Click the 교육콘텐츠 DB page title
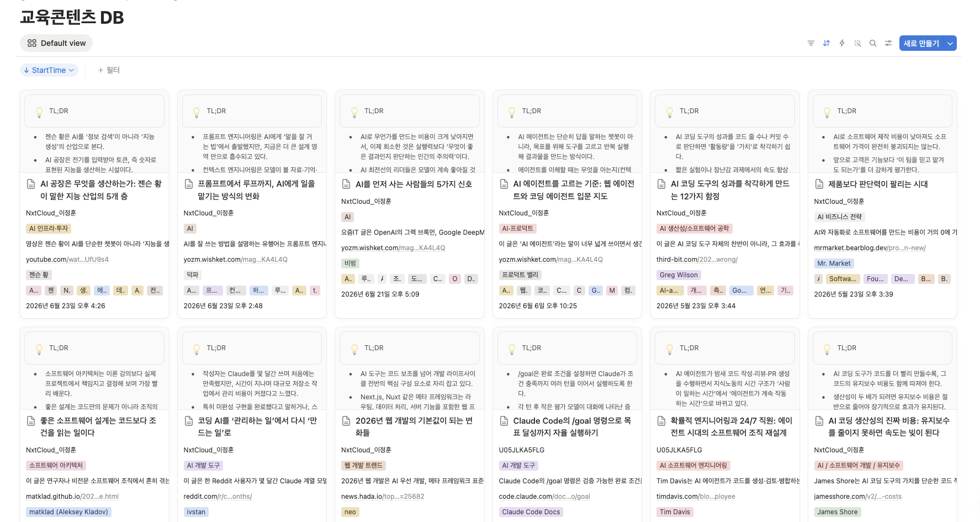Image resolution: width=980 pixels, height=522 pixels. coord(72,17)
